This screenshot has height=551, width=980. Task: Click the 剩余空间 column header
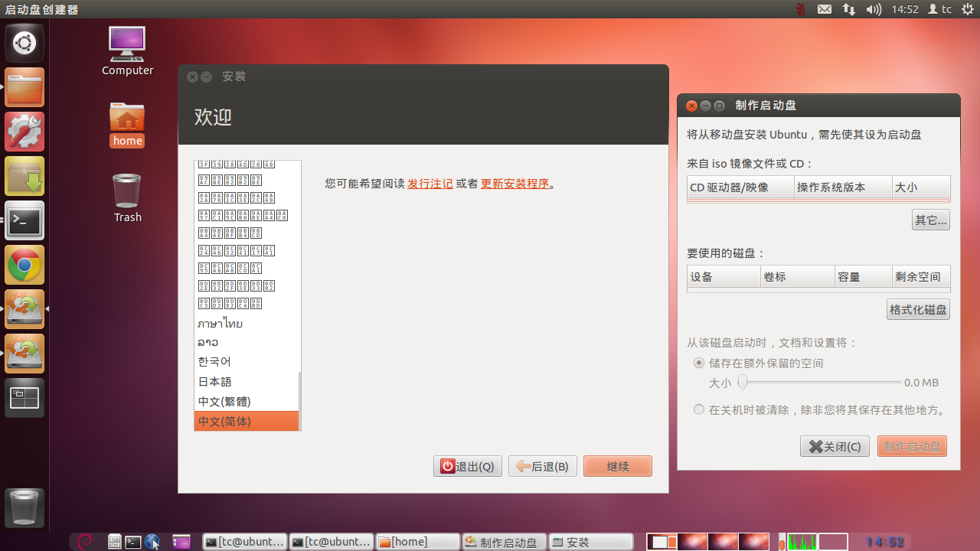coord(921,276)
